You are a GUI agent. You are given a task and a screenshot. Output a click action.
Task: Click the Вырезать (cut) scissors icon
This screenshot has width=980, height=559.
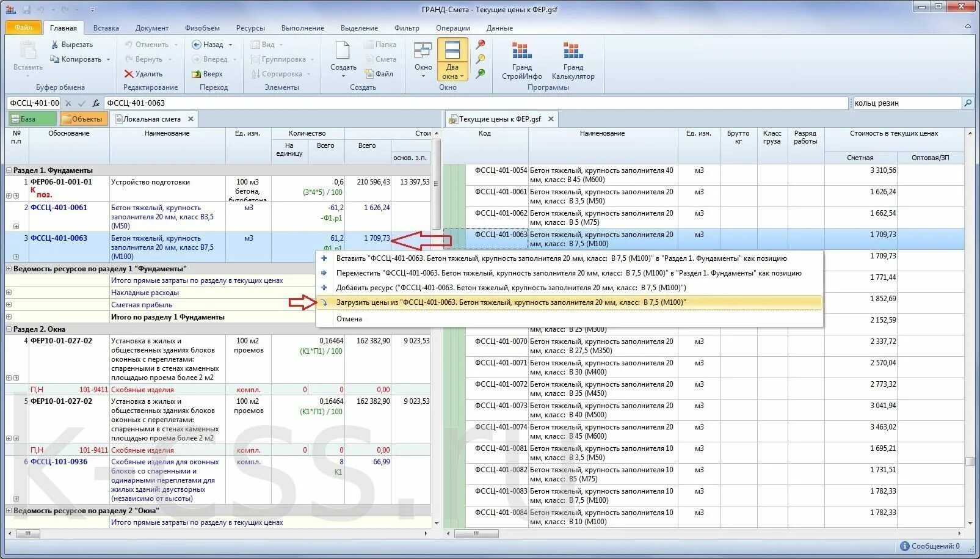coord(54,45)
